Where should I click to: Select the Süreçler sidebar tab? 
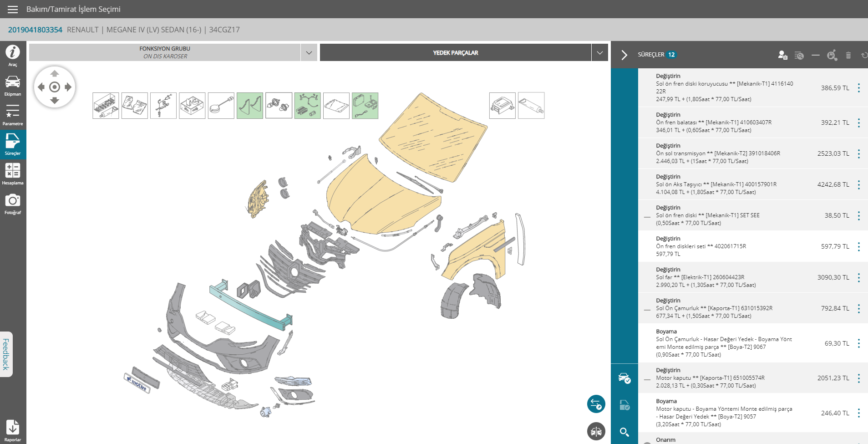click(x=13, y=144)
